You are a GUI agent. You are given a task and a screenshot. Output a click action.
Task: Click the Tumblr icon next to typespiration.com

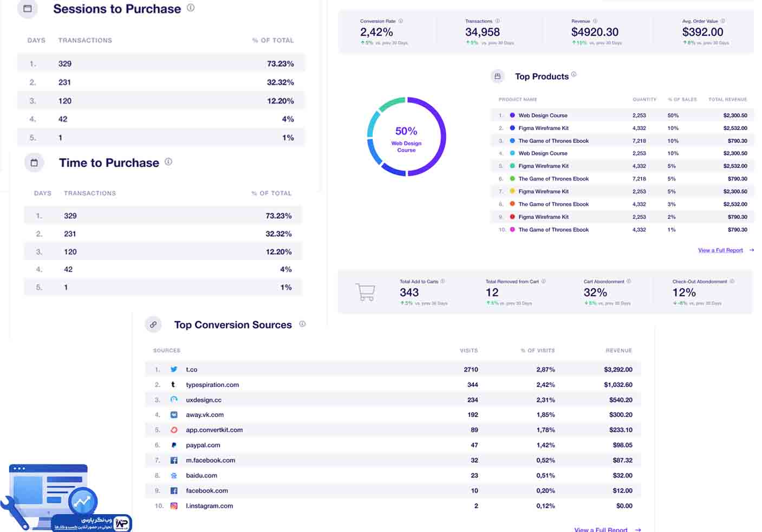point(174,384)
